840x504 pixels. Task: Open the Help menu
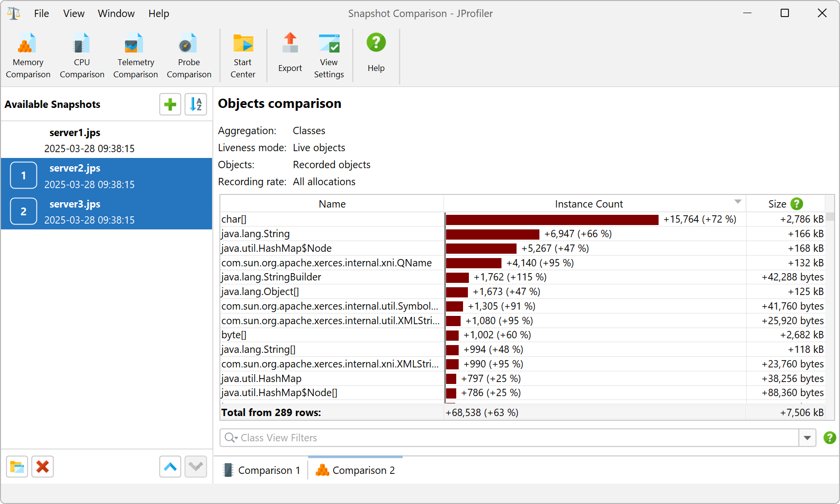click(x=159, y=14)
